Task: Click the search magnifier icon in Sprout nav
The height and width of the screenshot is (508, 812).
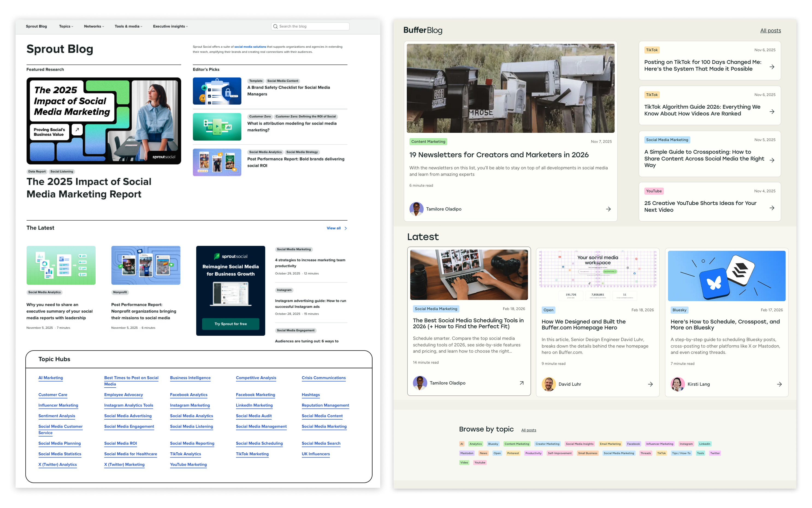Action: click(275, 26)
